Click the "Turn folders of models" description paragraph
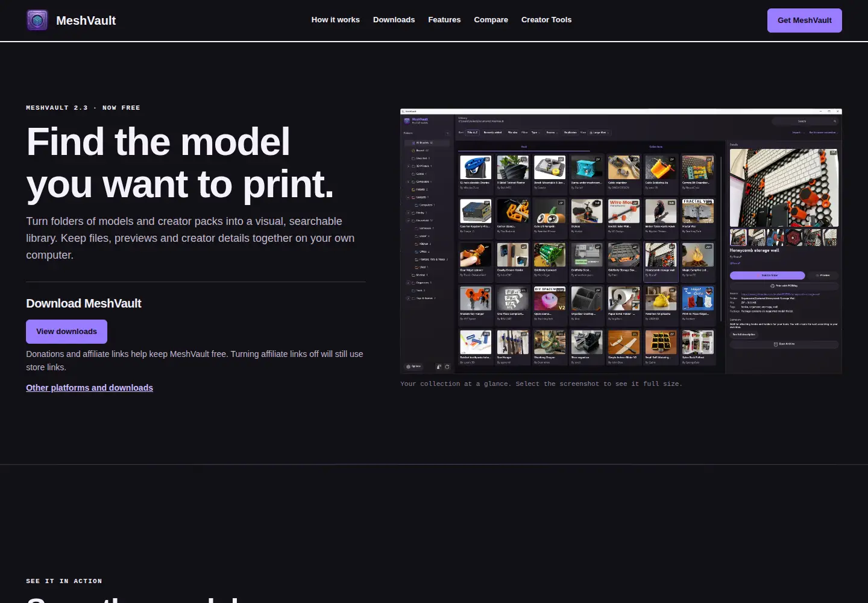 pos(190,238)
